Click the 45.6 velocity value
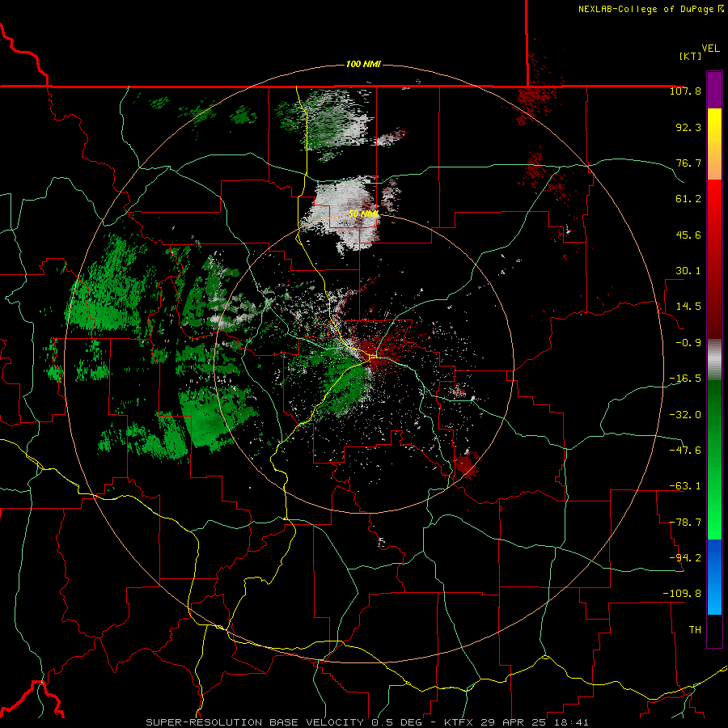The width and height of the screenshot is (728, 728). coord(688,235)
